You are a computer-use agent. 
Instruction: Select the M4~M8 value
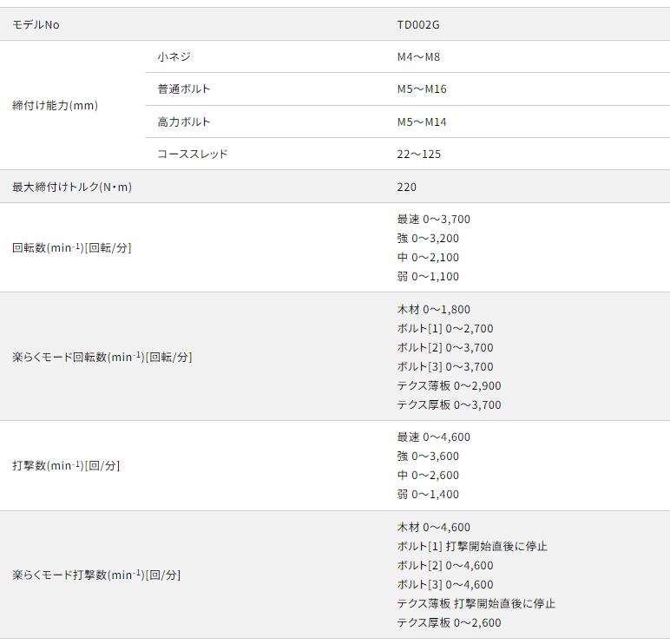[x=419, y=56]
